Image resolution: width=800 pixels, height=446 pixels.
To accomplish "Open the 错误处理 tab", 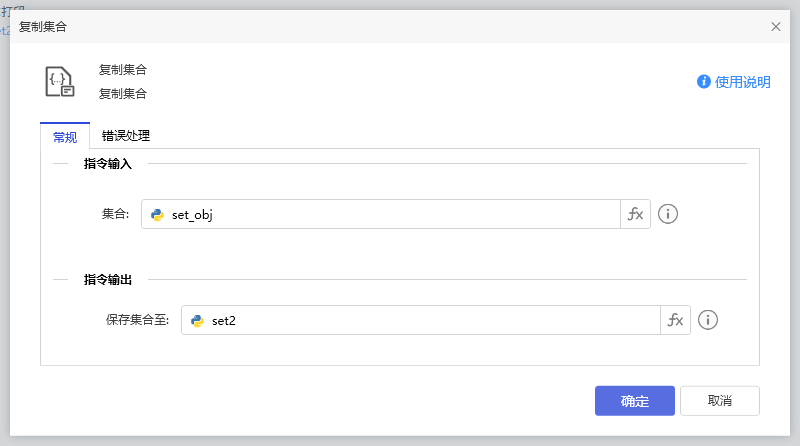I will click(126, 136).
